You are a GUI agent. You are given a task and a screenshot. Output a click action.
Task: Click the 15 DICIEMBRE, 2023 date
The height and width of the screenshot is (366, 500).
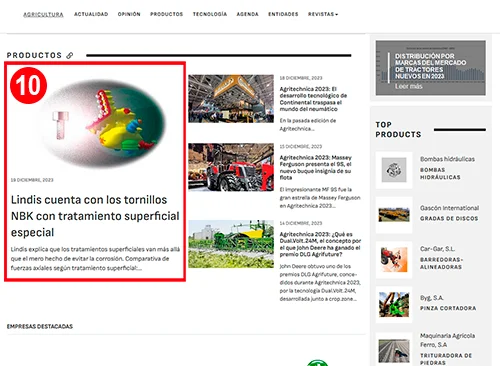[x=301, y=147]
